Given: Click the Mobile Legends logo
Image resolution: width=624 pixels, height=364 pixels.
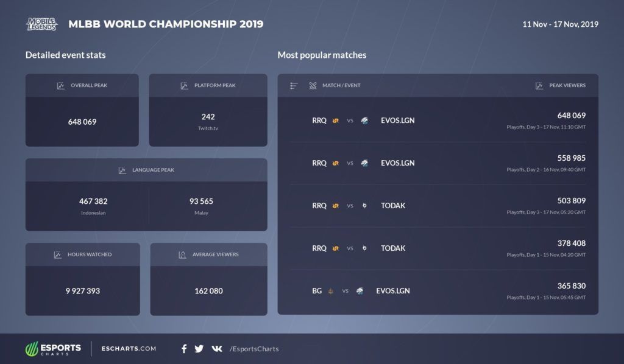Looking at the screenshot, I should pos(41,24).
